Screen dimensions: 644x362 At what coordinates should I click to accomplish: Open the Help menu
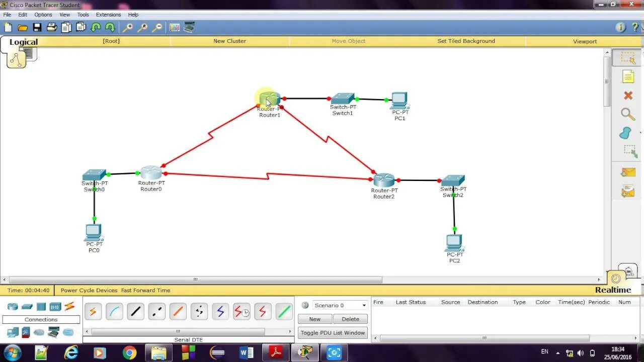pos(133,15)
